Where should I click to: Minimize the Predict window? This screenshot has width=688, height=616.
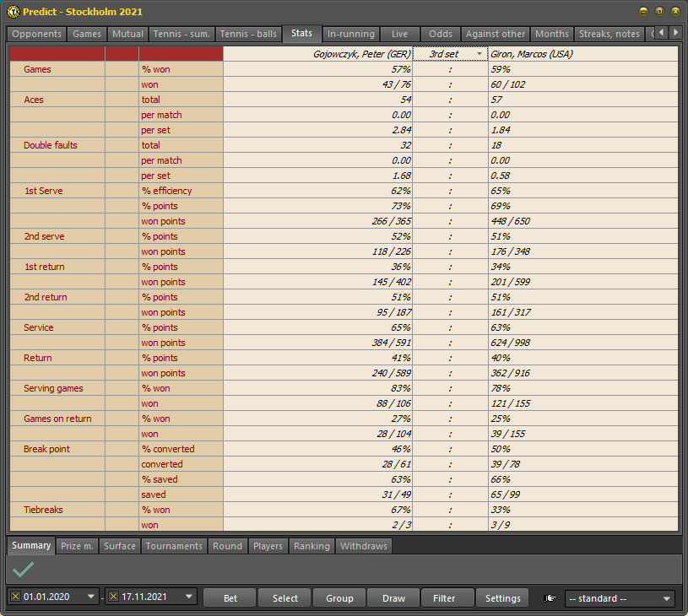(644, 12)
